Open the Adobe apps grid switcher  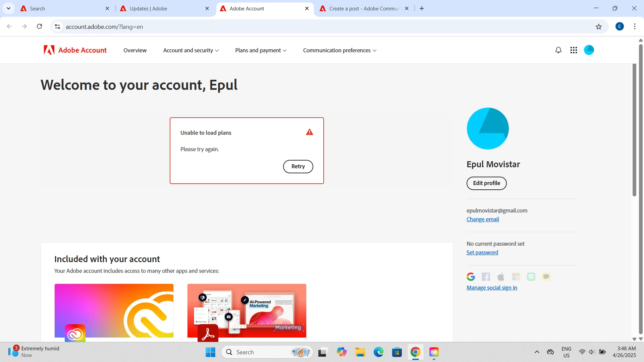(x=574, y=50)
